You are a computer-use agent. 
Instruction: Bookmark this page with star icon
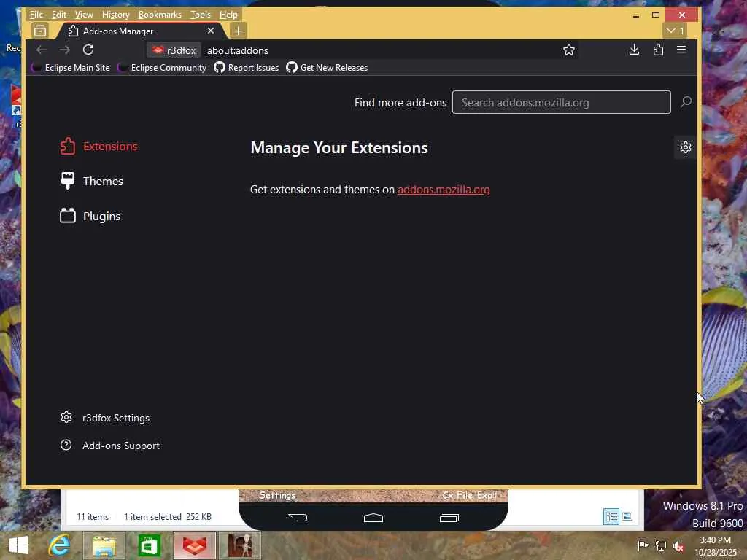pos(569,50)
